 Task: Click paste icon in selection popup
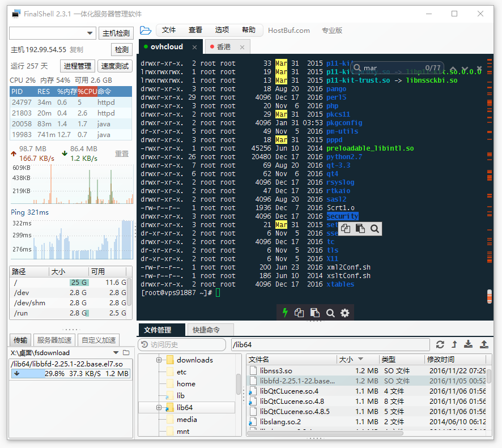point(360,228)
